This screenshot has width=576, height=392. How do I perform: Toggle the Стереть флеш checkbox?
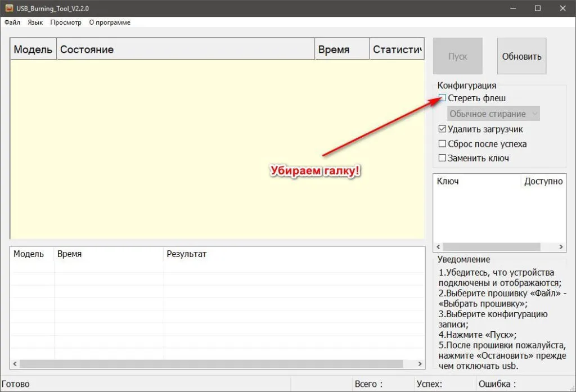[442, 98]
